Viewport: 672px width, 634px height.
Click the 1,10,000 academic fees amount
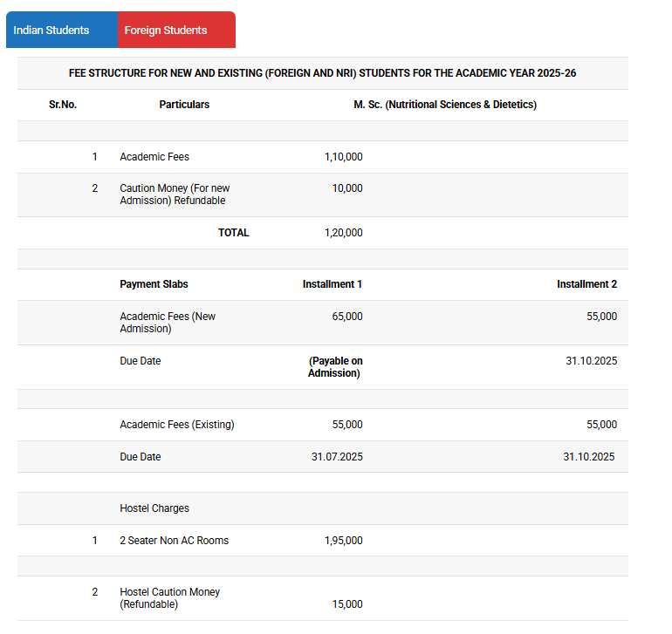pos(343,157)
